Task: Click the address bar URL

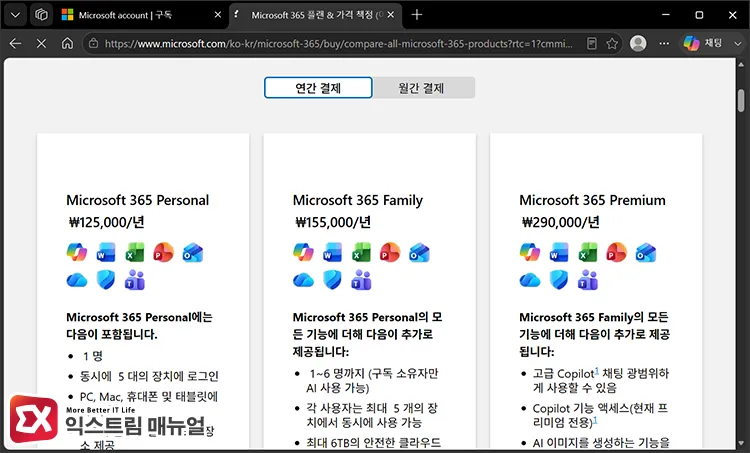Action: (338, 44)
